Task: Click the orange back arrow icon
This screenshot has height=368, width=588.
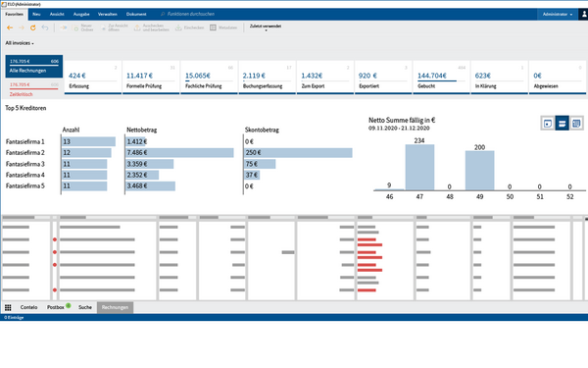Action: (10, 27)
